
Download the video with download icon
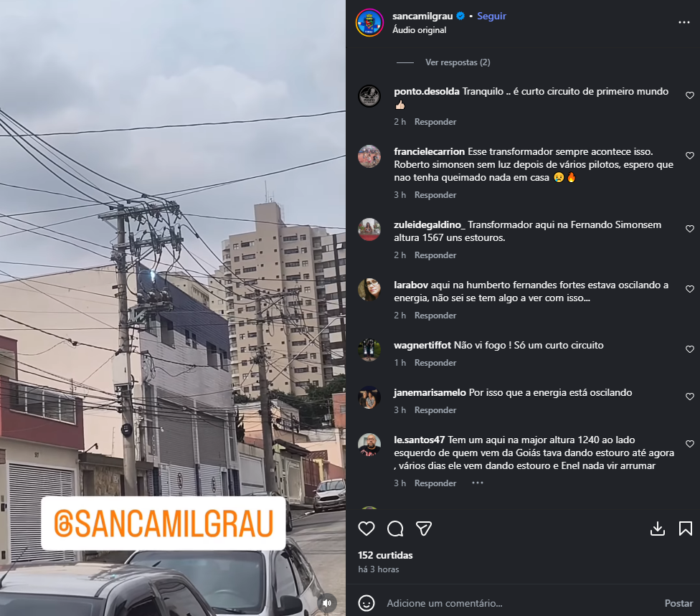click(x=658, y=529)
